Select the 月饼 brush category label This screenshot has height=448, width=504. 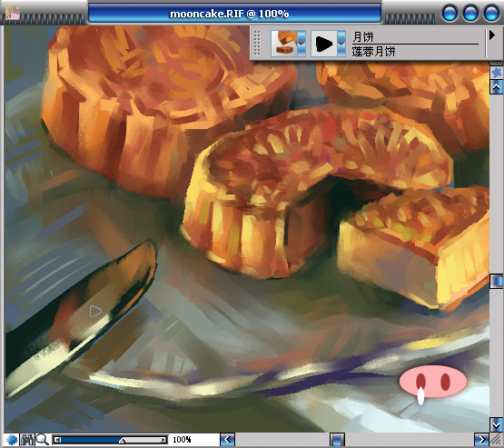pyautogui.click(x=363, y=37)
